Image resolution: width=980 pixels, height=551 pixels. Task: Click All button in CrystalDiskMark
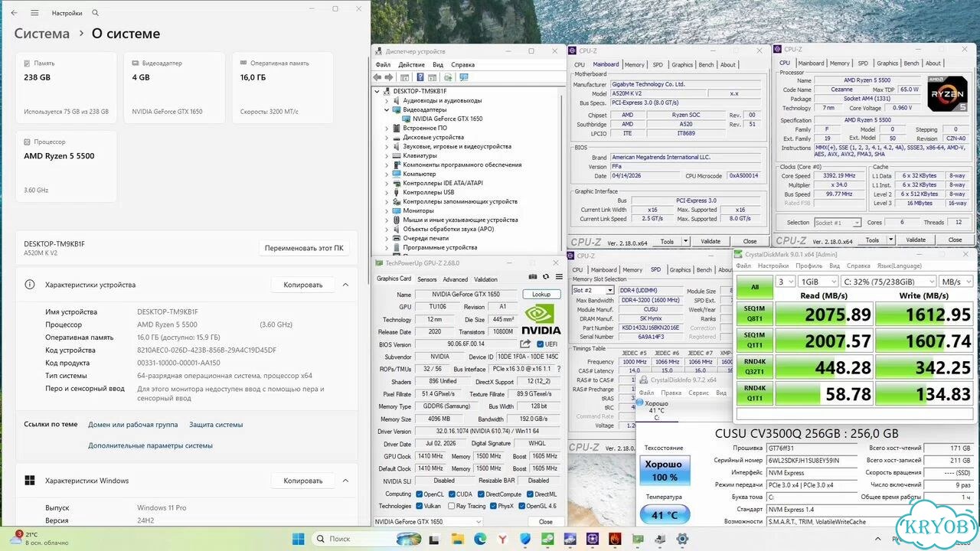tap(755, 287)
